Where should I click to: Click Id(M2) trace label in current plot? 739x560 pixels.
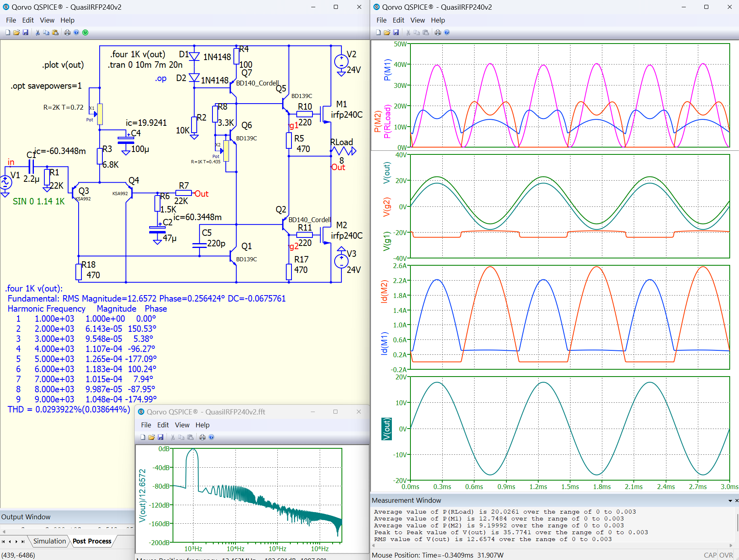click(384, 291)
